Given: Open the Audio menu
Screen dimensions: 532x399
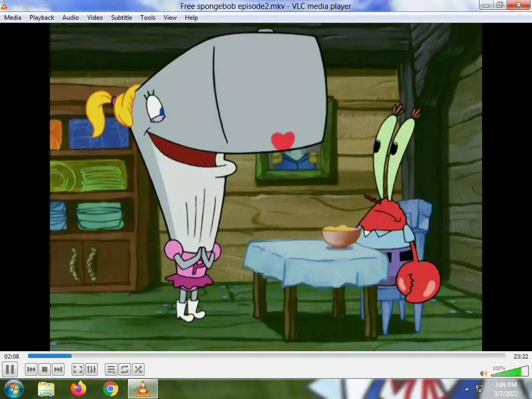Looking at the screenshot, I should pyautogui.click(x=71, y=18).
